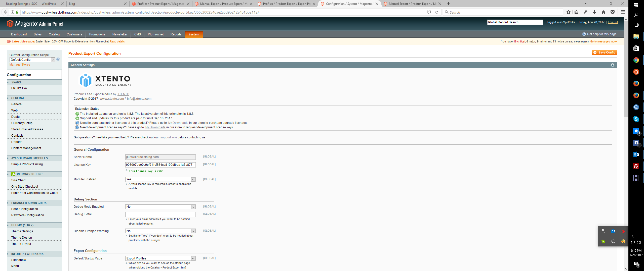Open the Module Enabled dropdown
The width and height of the screenshot is (644, 271).
(160, 179)
